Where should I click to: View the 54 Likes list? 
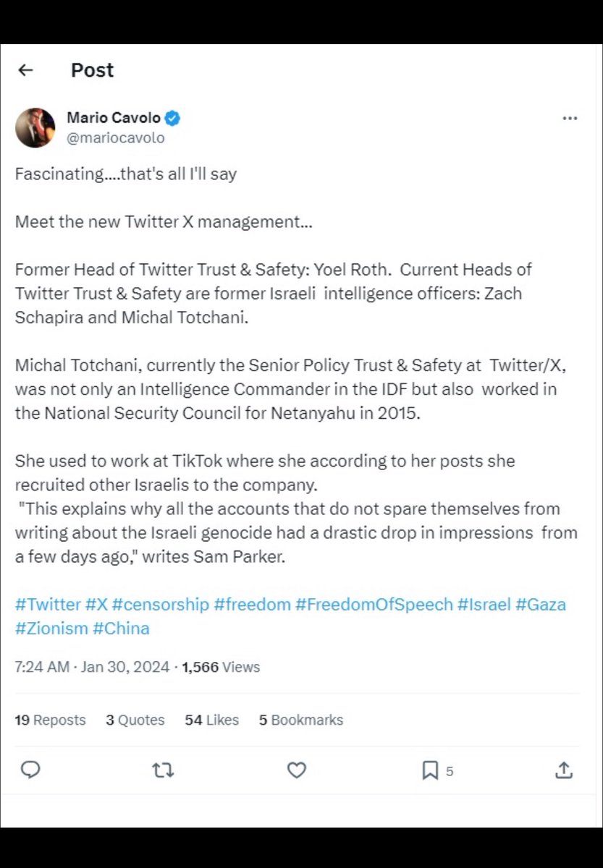tap(211, 720)
